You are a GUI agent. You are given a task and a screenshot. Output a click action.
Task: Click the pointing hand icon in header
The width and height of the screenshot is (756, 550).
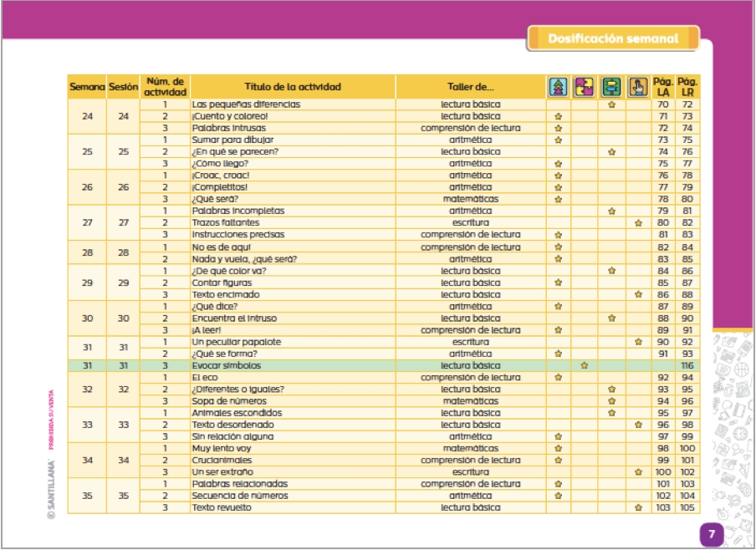click(638, 86)
